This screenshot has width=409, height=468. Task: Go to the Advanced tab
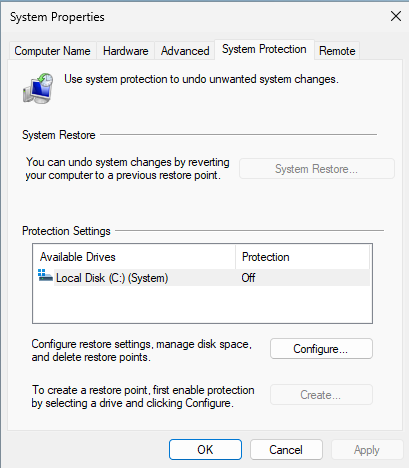[185, 51]
